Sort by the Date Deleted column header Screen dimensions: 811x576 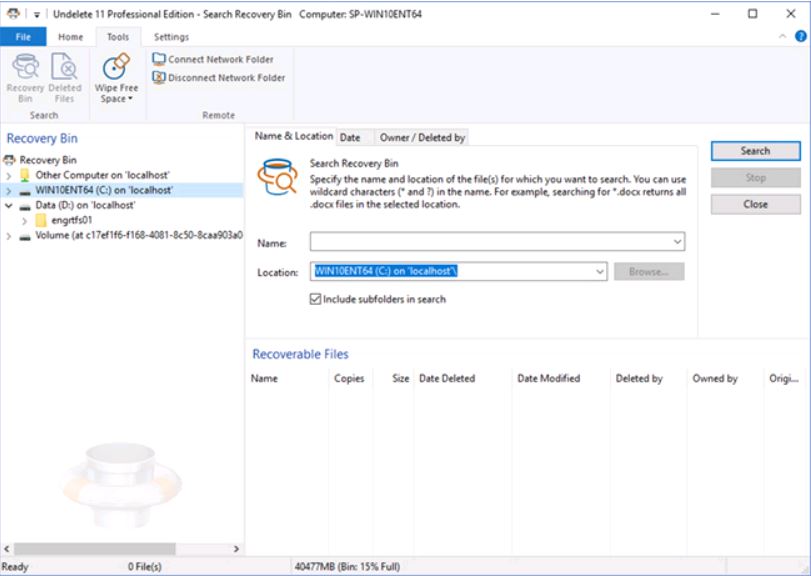point(462,378)
